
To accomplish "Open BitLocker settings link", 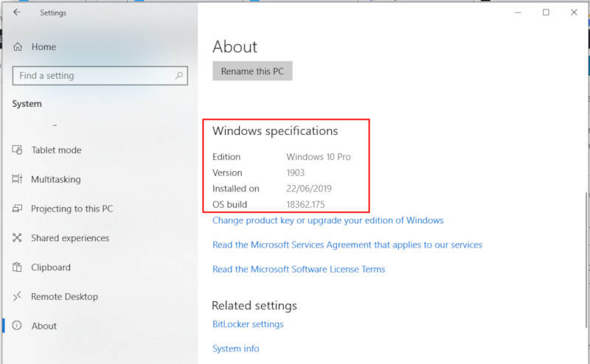I will 248,324.
